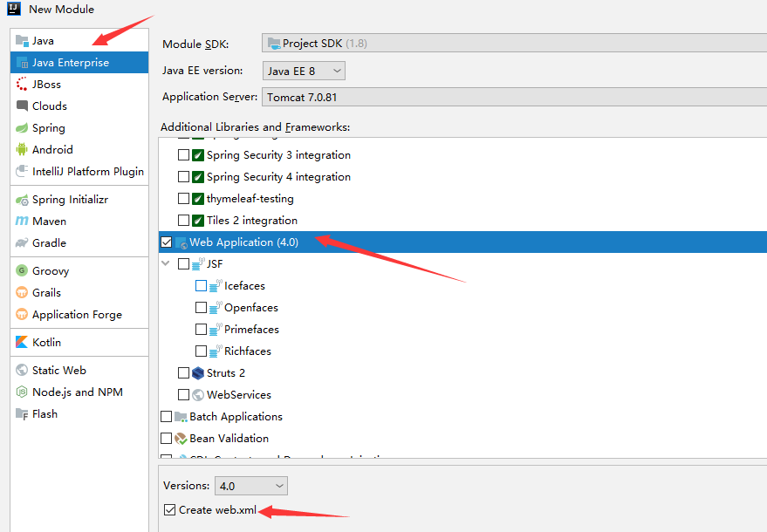This screenshot has width=767, height=532.
Task: Check the Struts 2 checkbox
Action: (183, 373)
